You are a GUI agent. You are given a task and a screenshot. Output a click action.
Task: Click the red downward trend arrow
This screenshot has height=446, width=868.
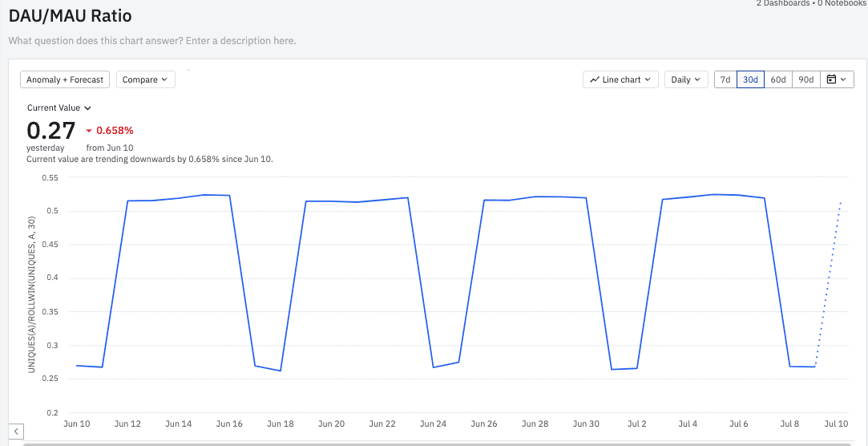click(89, 131)
